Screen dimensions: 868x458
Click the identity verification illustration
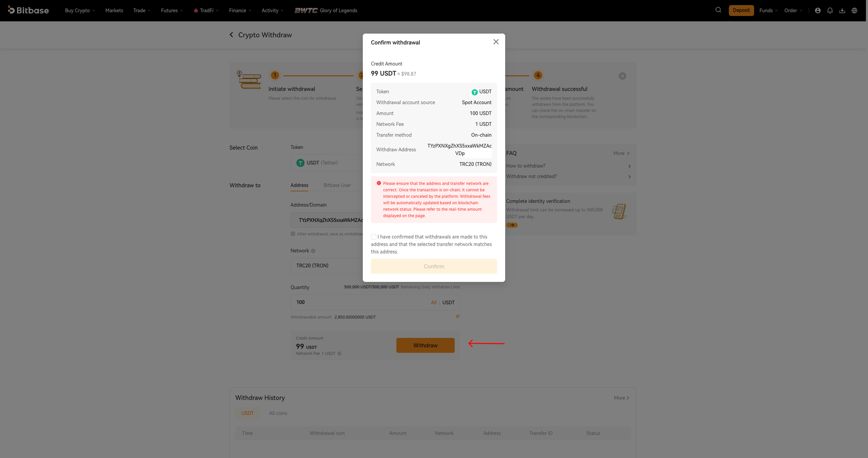tap(619, 211)
